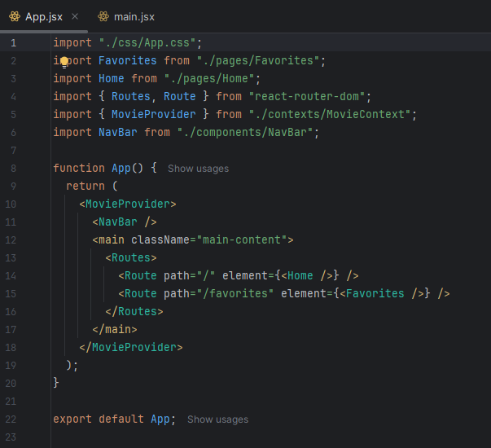Click the React icon on App.jsx tab
The height and width of the screenshot is (448, 491).
click(x=14, y=16)
